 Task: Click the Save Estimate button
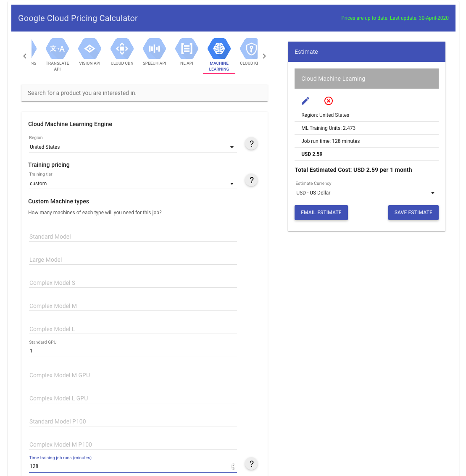pyautogui.click(x=413, y=213)
